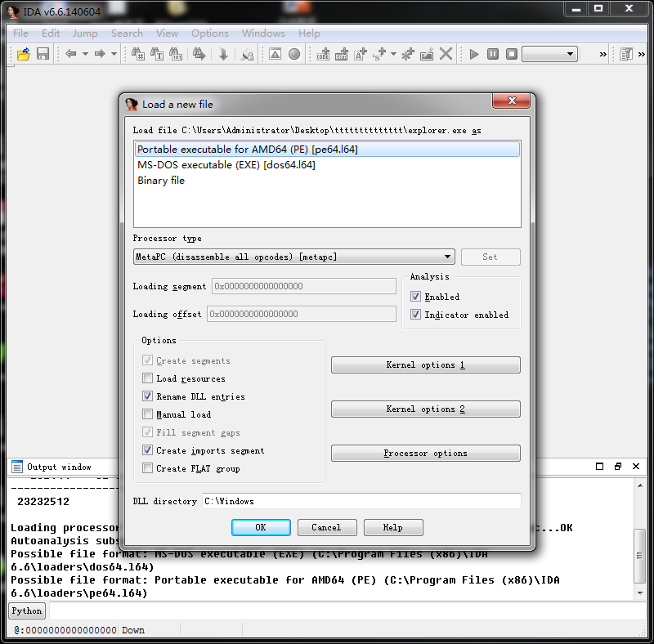Click the DLL directory input field
The image size is (654, 644).
pyautogui.click(x=361, y=501)
